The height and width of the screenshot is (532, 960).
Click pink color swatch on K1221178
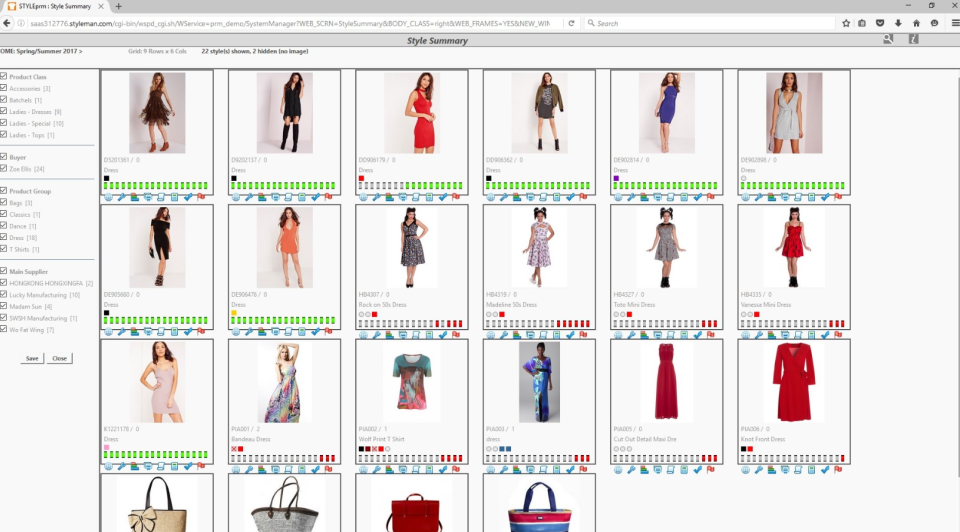pyautogui.click(x=107, y=448)
